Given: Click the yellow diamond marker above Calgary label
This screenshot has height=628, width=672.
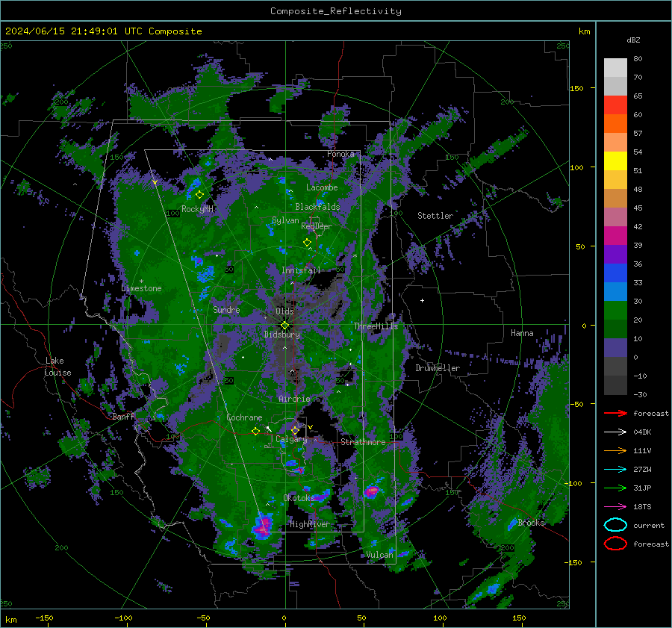Looking at the screenshot, I should tap(295, 430).
